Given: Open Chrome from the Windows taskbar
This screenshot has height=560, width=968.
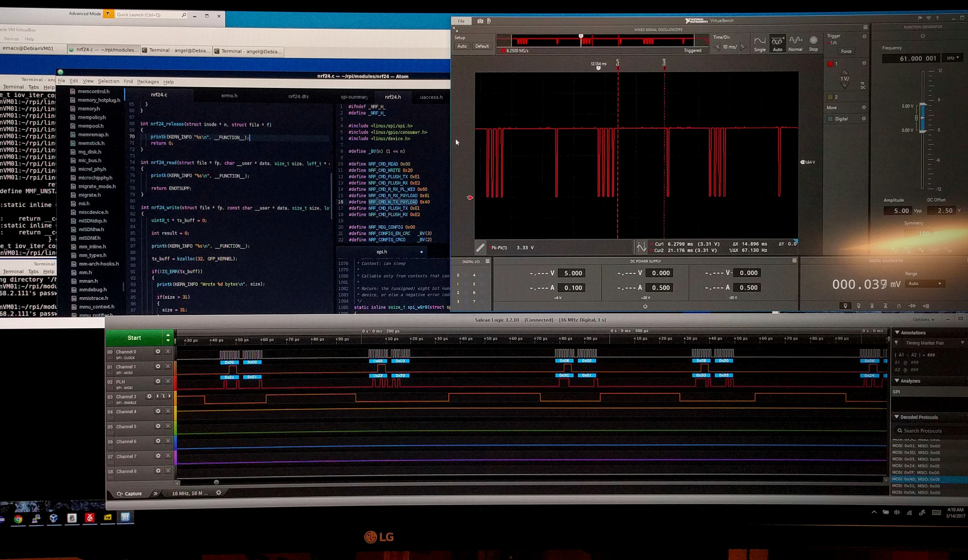Looking at the screenshot, I should click(18, 519).
